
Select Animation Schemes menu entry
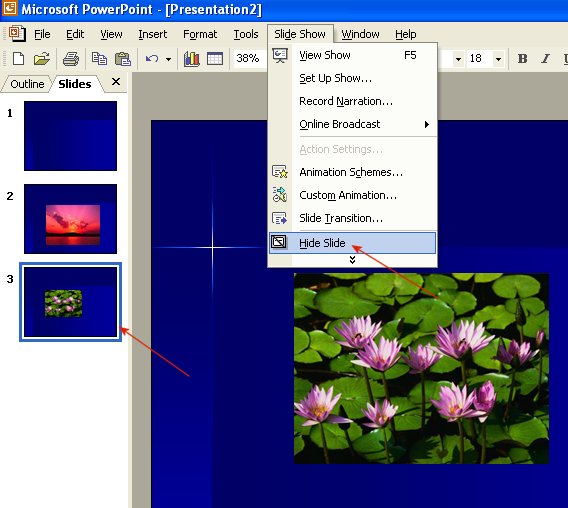[352, 172]
